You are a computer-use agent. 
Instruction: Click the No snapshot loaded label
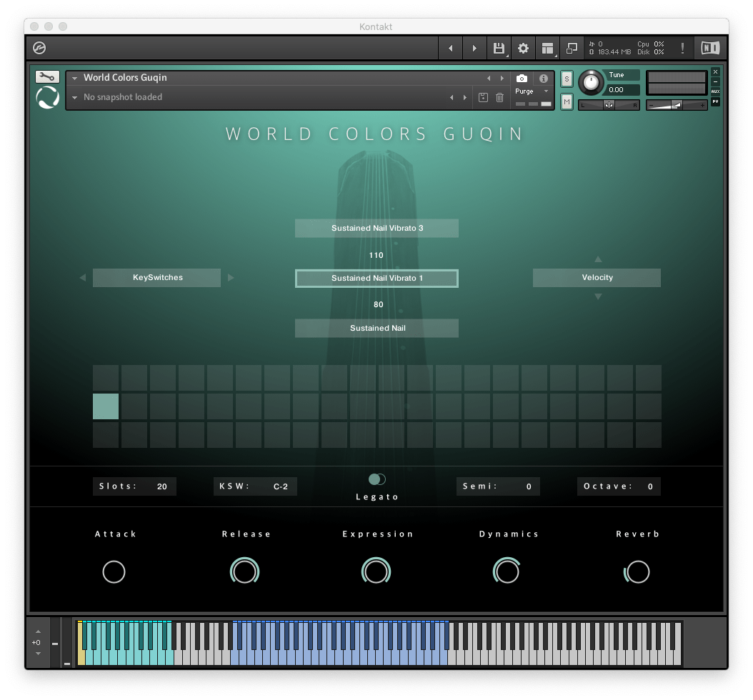pyautogui.click(x=123, y=97)
